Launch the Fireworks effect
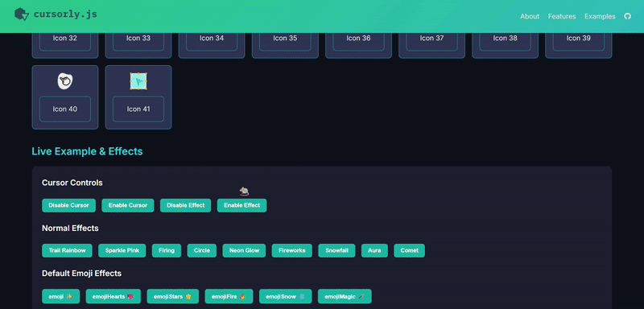Image resolution: width=644 pixels, height=309 pixels. 292,251
